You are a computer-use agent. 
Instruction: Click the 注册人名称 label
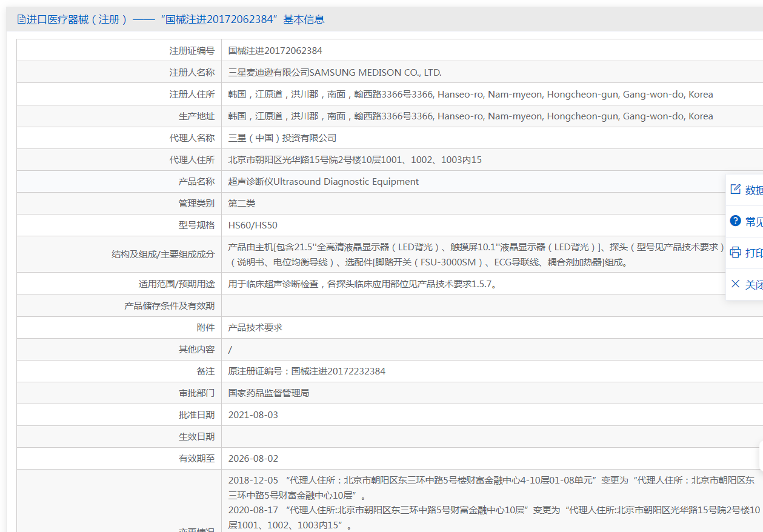click(x=192, y=73)
